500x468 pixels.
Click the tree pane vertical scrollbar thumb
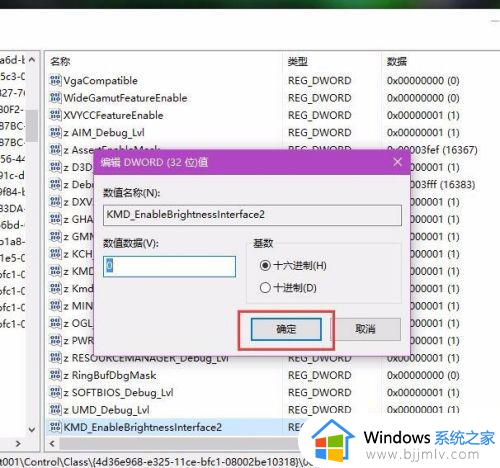[32, 126]
